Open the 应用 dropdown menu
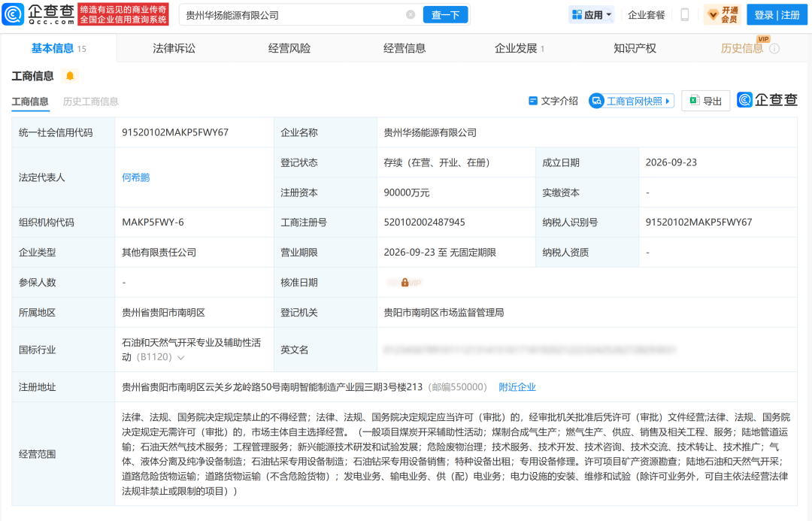This screenshot has width=812, height=521. (x=592, y=14)
